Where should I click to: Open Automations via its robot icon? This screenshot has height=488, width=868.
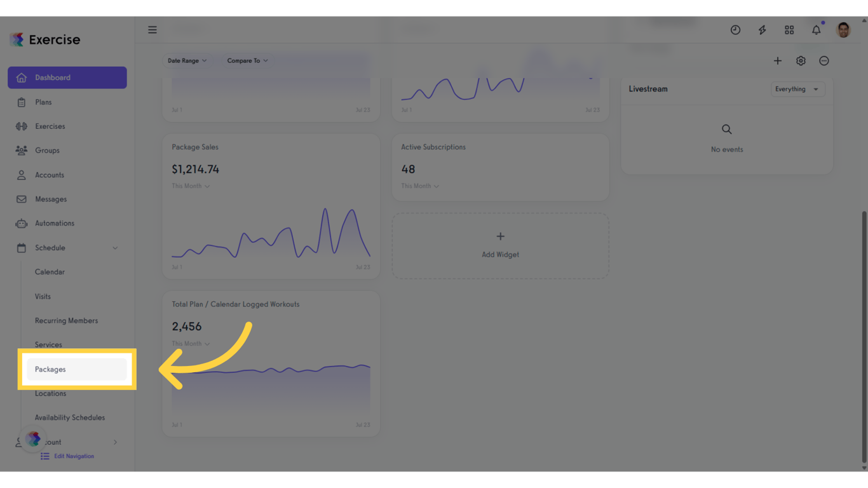(22, 223)
